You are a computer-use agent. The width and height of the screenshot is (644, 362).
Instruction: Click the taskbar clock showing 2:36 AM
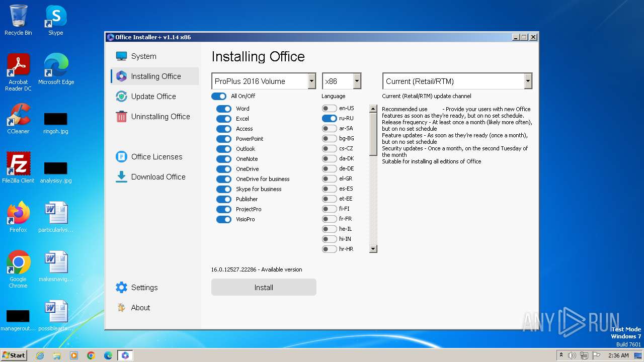(618, 355)
